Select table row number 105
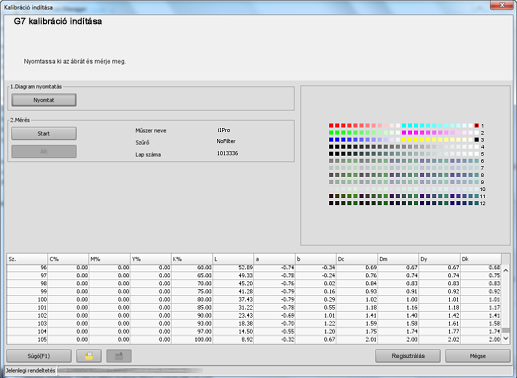This screenshot has height=378, width=517. click(254, 339)
